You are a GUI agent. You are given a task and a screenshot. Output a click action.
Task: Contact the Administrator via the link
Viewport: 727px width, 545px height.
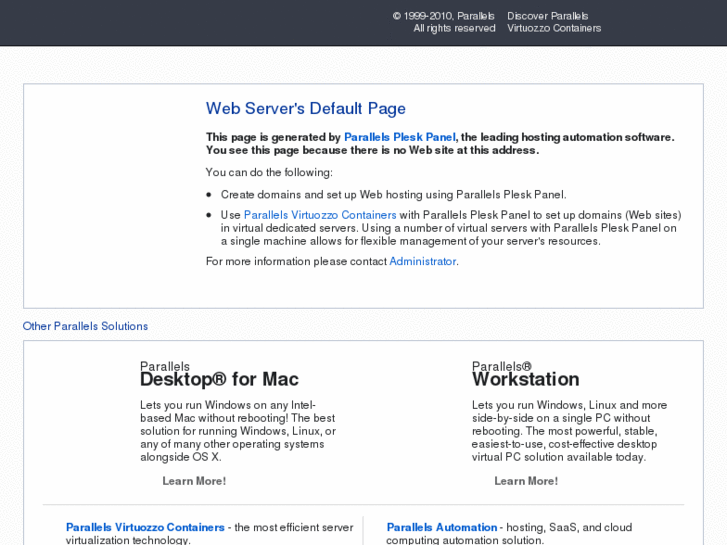(x=422, y=261)
